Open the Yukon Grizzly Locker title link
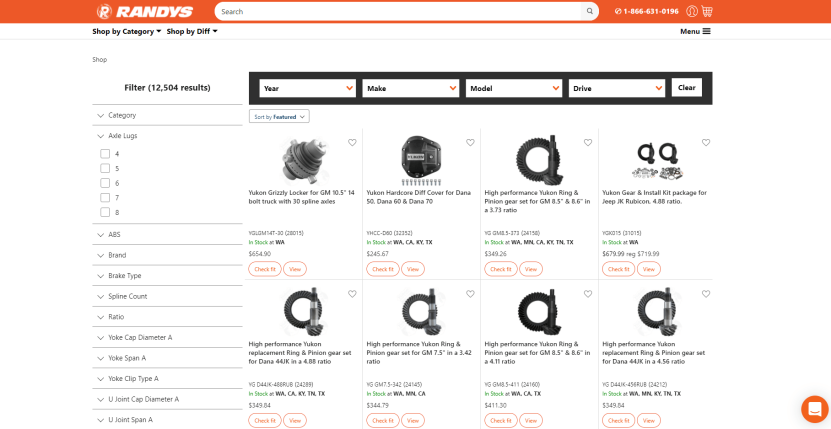 click(302, 197)
